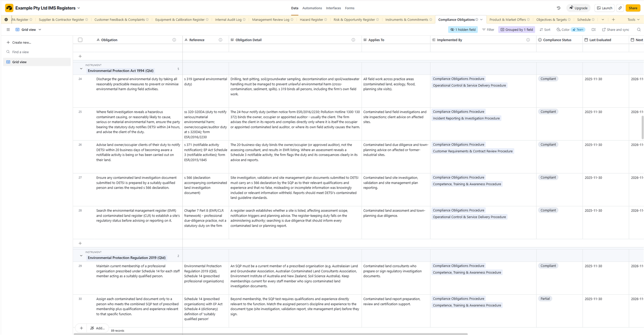Show info icon on Schedule tab
Viewport: 644px width, 335px height.
pos(593,20)
